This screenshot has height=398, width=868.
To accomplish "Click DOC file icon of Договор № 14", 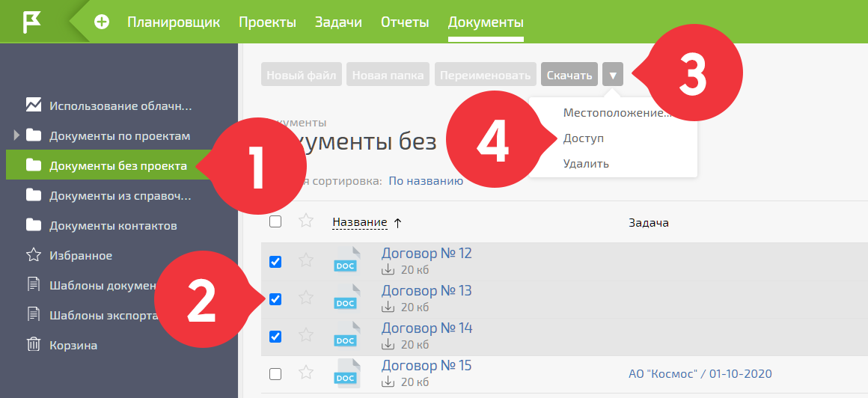I will pyautogui.click(x=347, y=335).
